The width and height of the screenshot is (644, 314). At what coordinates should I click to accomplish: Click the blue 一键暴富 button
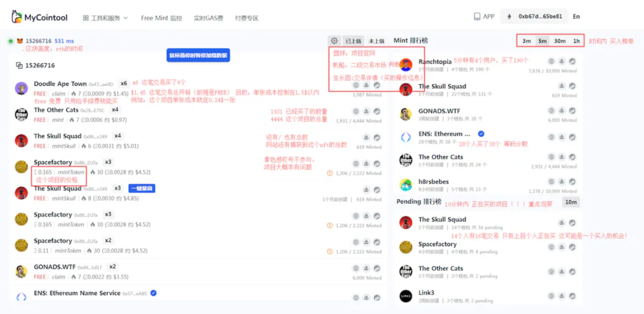tap(142, 188)
